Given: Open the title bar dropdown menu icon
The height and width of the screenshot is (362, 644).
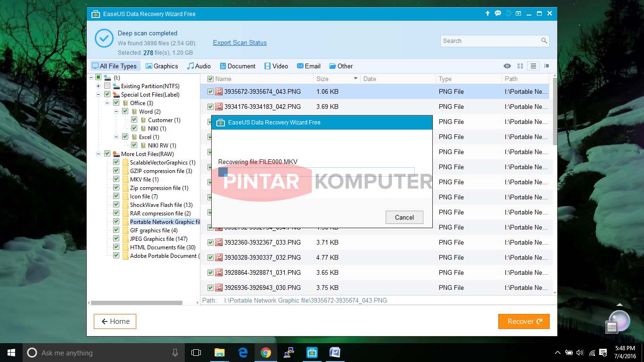Looking at the screenshot, I should pos(519,14).
